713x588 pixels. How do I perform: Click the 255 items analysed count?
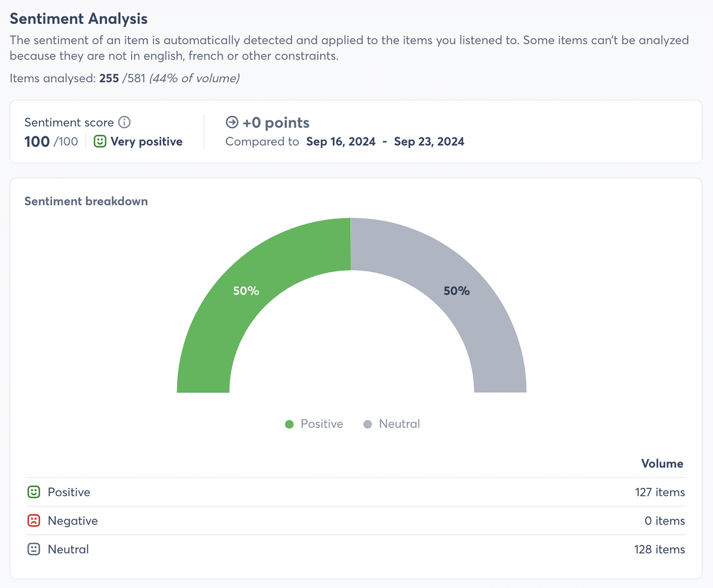pos(109,78)
